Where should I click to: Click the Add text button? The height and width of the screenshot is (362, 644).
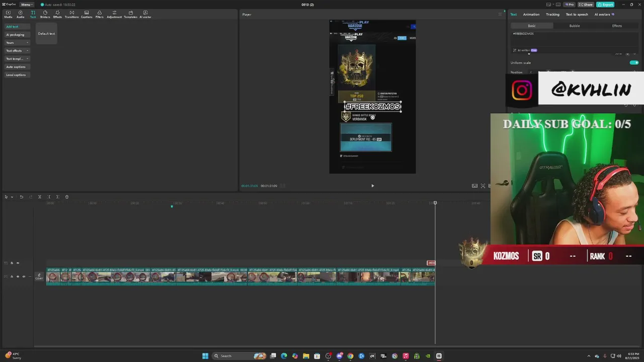tap(17, 27)
